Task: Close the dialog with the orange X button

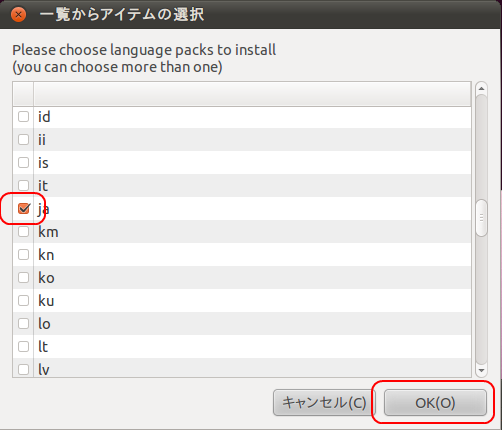Action: tap(18, 15)
